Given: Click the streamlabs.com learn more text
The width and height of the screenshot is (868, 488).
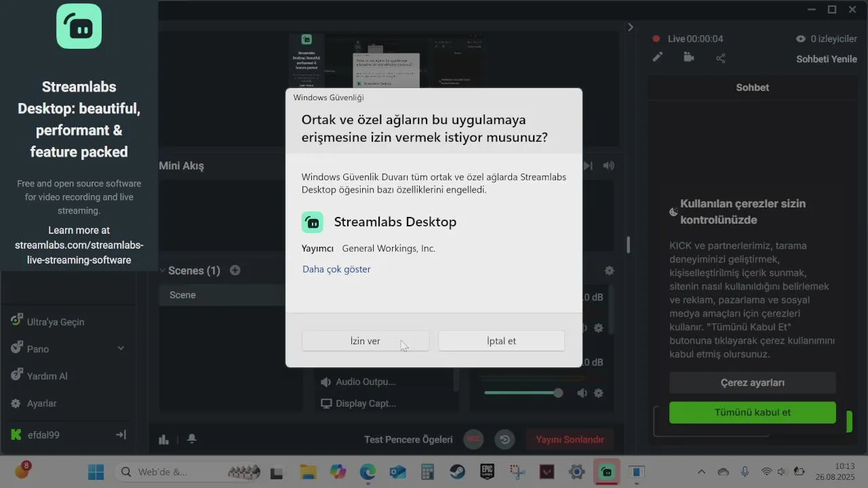Looking at the screenshot, I should (x=79, y=245).
